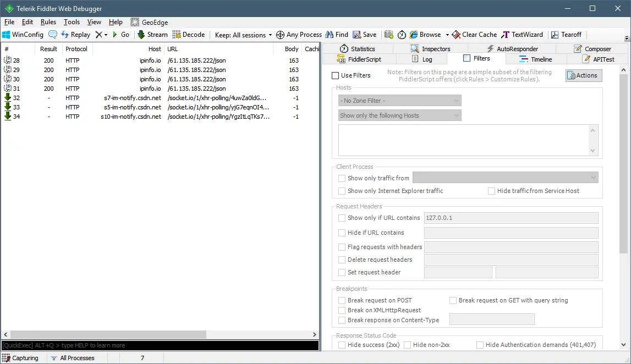Expand the toolbar overflow arrow
This screenshot has height=364, width=631.
click(x=627, y=38)
